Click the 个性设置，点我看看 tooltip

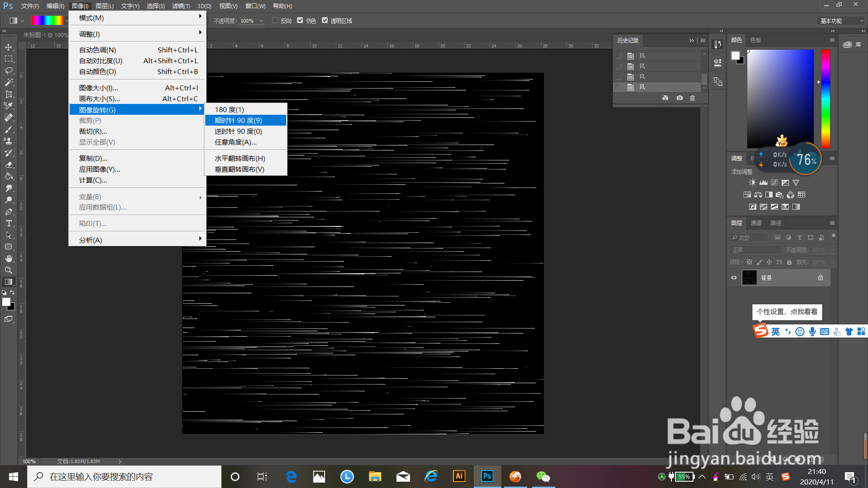pyautogui.click(x=787, y=312)
